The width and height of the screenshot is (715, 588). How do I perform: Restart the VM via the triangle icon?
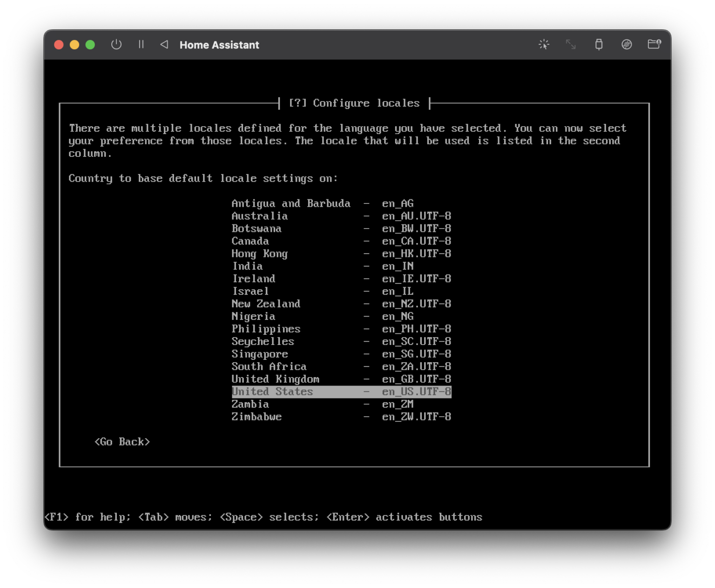164,45
